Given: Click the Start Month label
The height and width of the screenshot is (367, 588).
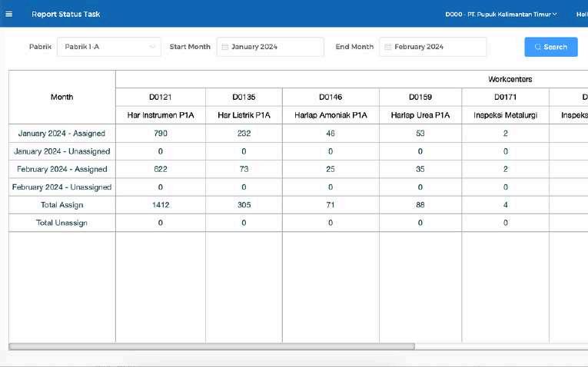Looking at the screenshot, I should click(x=190, y=47).
